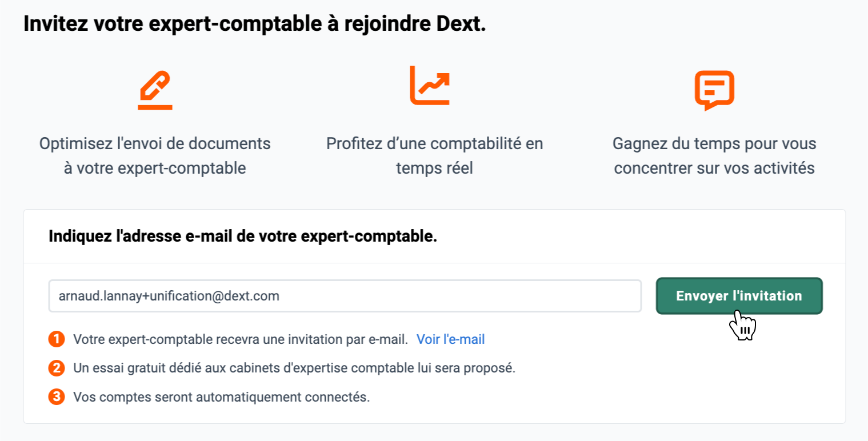Viewport: 868px width, 441px height.
Task: Send the invitation with Envoyer l'invitation
Action: pyautogui.click(x=739, y=296)
